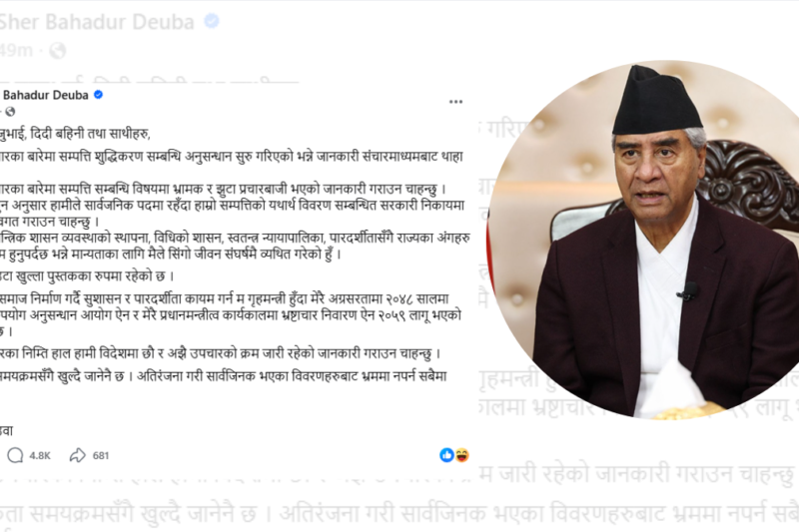Click the paragraph mentioning २०४८ सालमा
The image size is (799, 532).
point(231,315)
